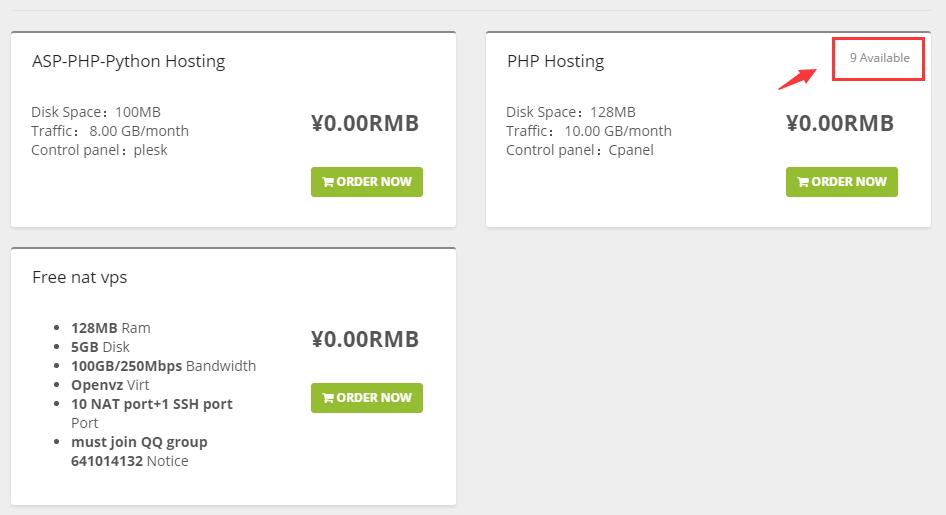Click the Disk Space 128MB line
946x515 pixels.
tap(571, 112)
